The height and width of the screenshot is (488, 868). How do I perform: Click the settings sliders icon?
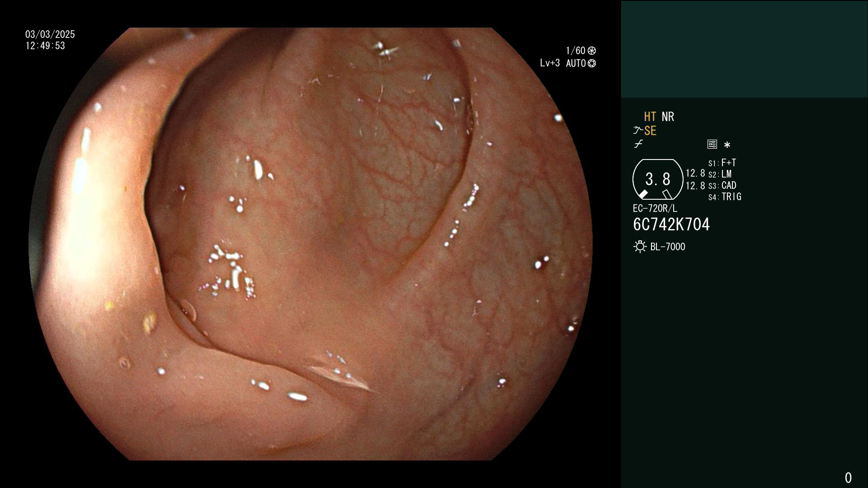[712, 145]
